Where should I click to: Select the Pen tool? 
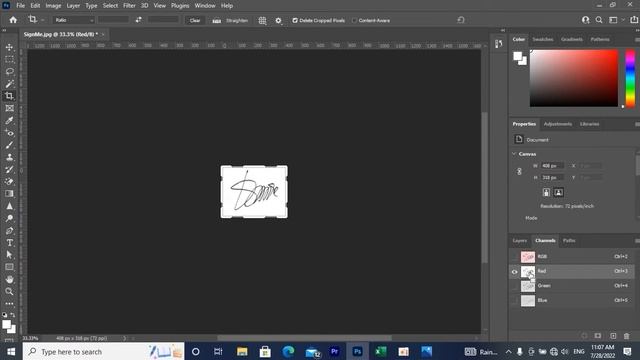click(9, 231)
